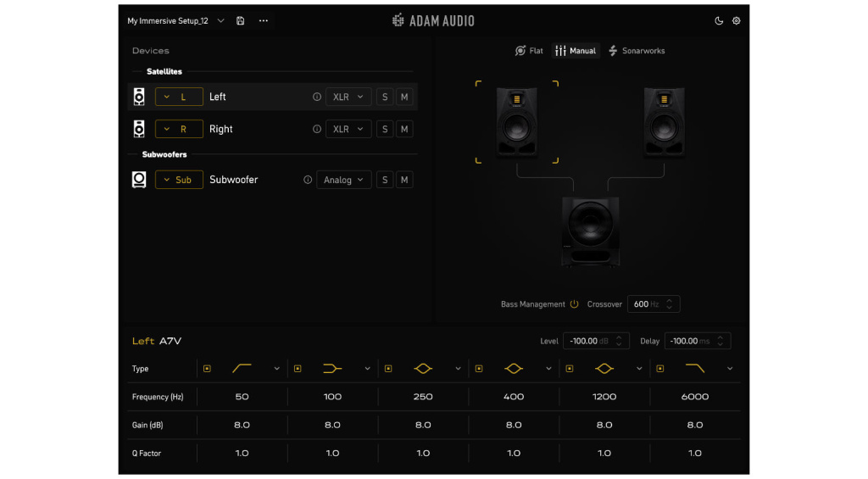The height and width of the screenshot is (479, 868).
Task: Switch to the Flat mode tab
Action: (x=529, y=51)
